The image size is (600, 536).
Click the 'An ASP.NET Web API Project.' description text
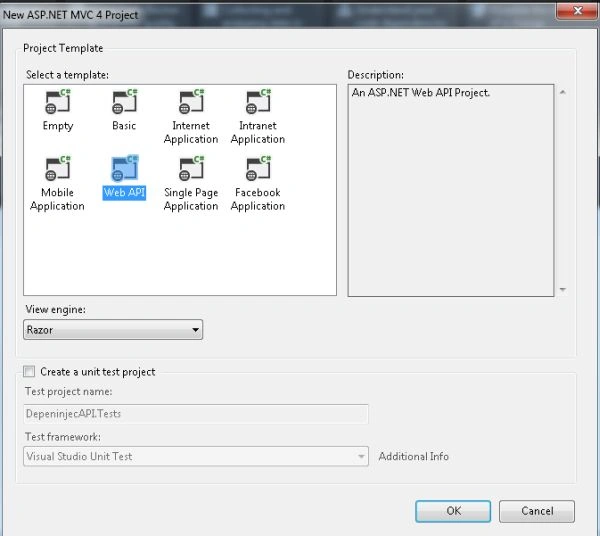(x=421, y=93)
